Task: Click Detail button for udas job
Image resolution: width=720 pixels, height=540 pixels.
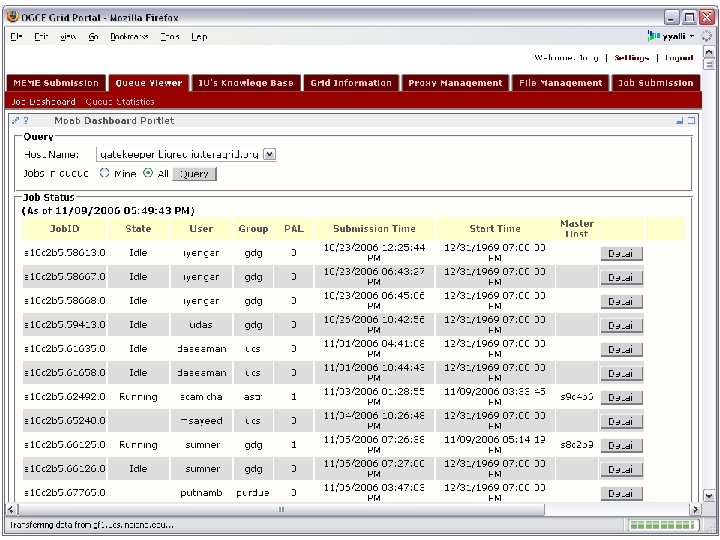Action: 621,326
